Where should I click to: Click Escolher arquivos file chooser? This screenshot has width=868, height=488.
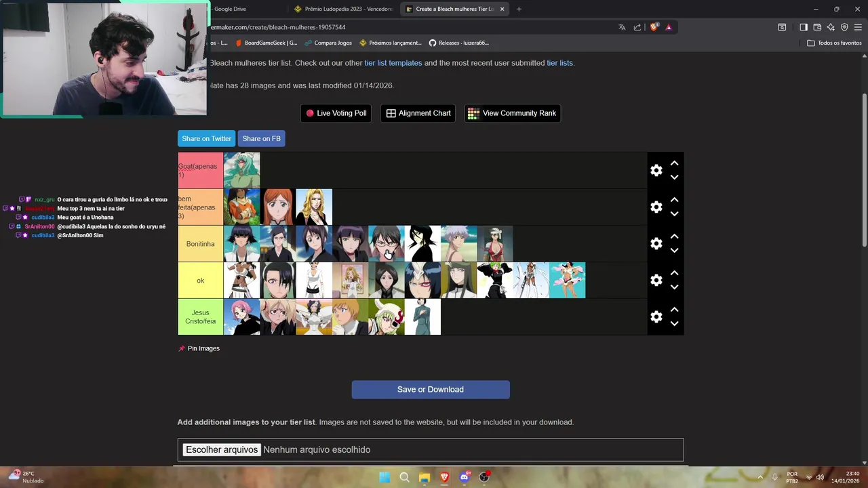[x=222, y=449]
